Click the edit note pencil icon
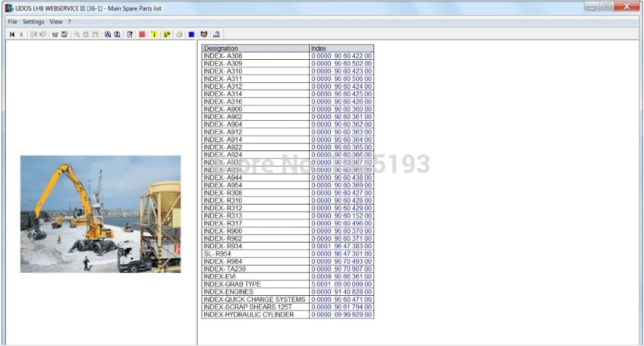 130,35
